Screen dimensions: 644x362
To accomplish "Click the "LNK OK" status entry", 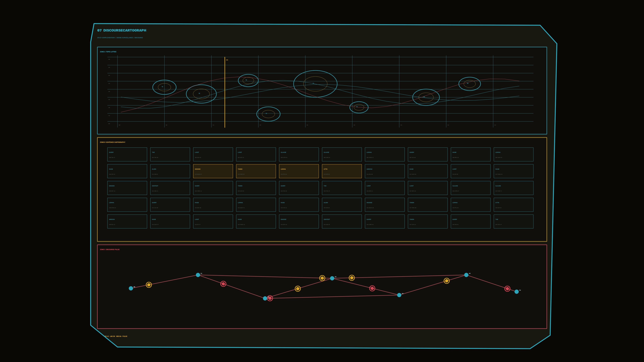I will (113, 336).
